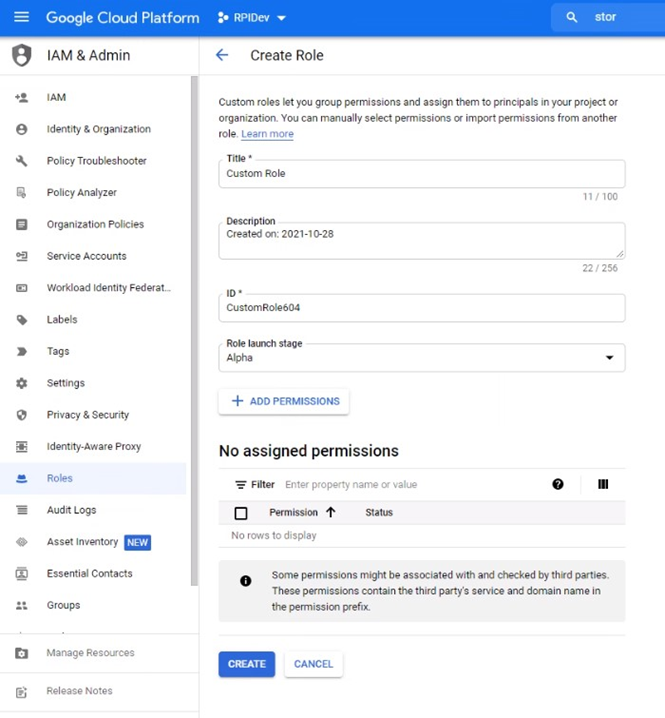Open the column display options icon
The height and width of the screenshot is (718, 665).
pos(603,484)
